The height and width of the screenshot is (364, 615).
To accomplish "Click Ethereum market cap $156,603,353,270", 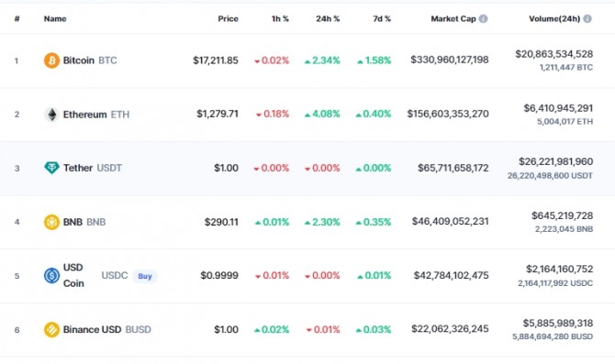I will 448,114.
